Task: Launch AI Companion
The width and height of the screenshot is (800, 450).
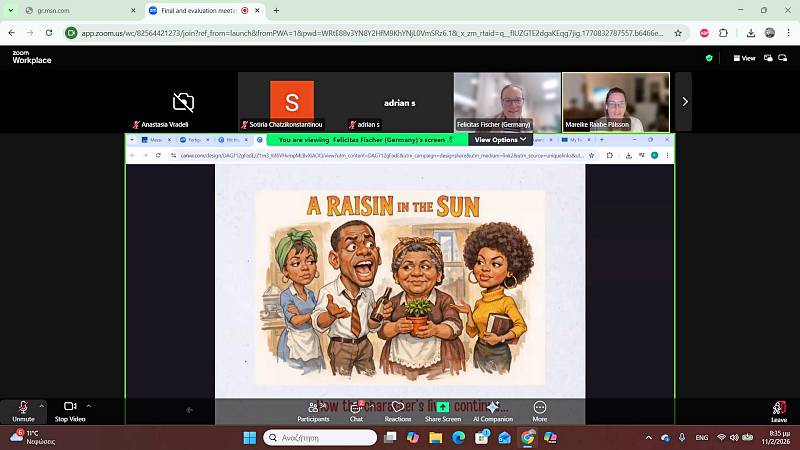Action: 492,409
